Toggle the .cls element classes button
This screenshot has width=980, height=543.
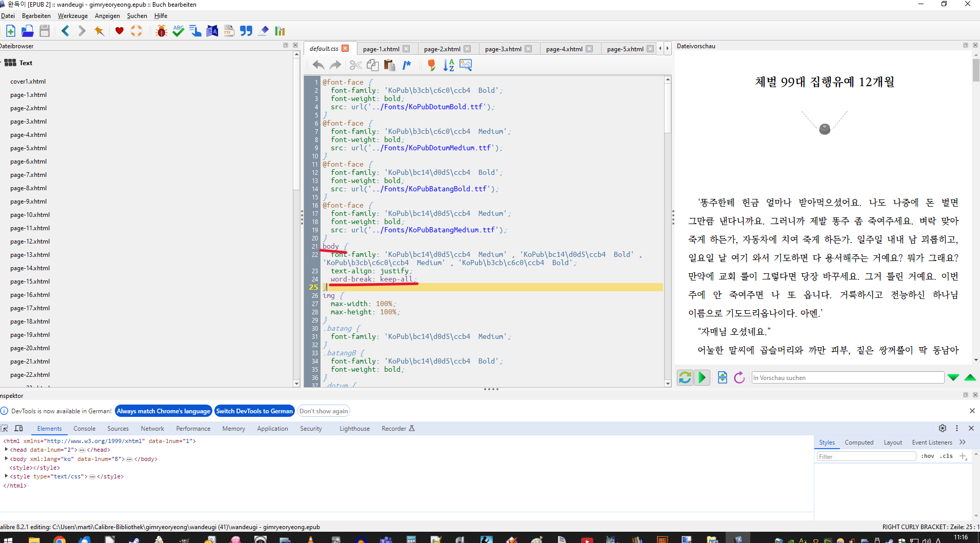[946, 456]
